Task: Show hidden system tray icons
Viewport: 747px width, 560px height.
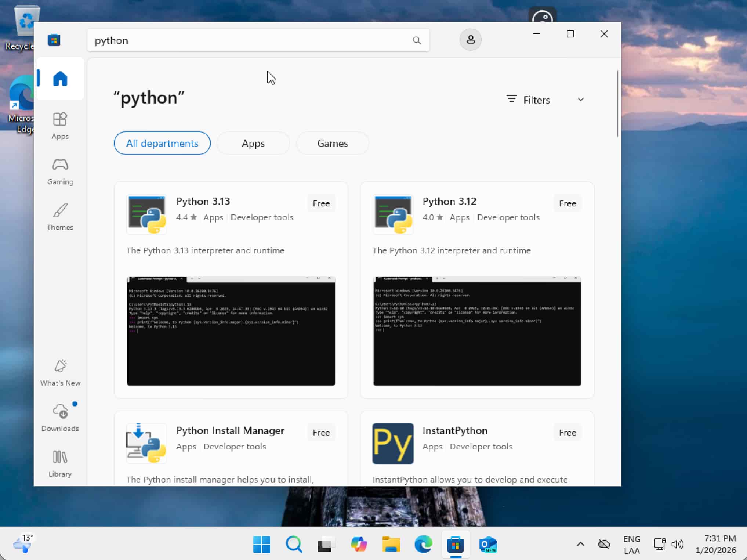Action: (580, 544)
